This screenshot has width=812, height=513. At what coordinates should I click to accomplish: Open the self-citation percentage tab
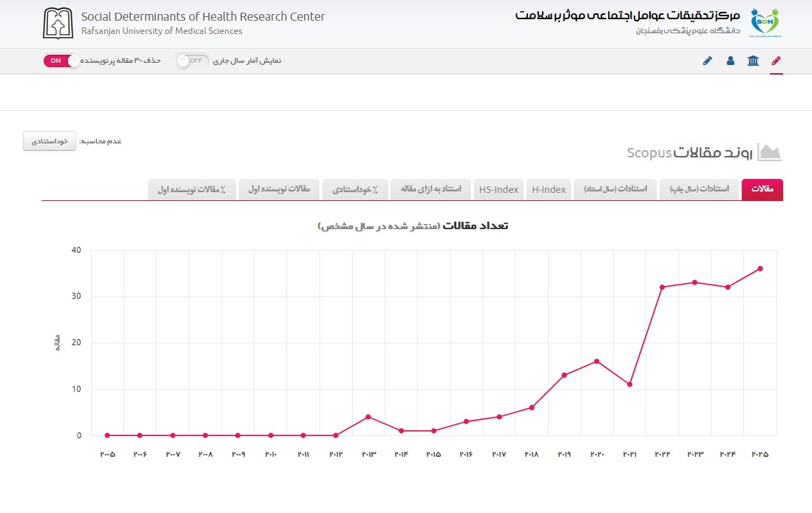(x=355, y=189)
